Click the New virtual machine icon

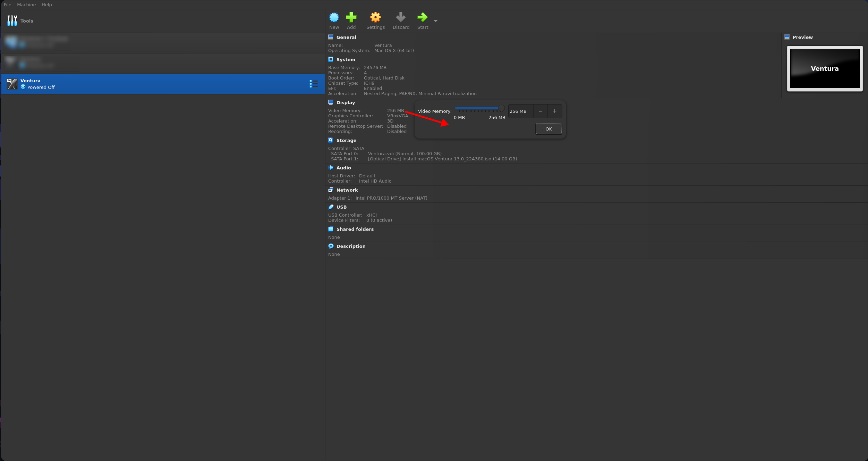tap(334, 17)
